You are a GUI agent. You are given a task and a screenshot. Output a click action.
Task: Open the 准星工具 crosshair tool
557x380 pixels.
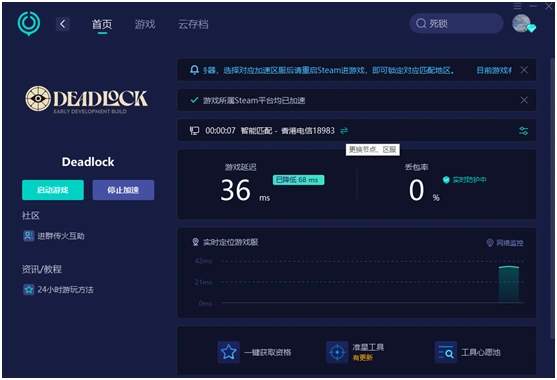[337, 352]
